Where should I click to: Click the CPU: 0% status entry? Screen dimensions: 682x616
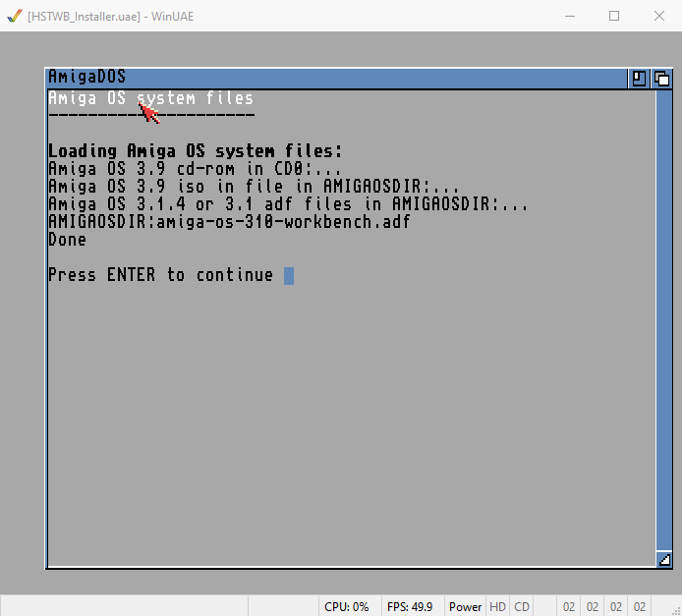tap(346, 607)
